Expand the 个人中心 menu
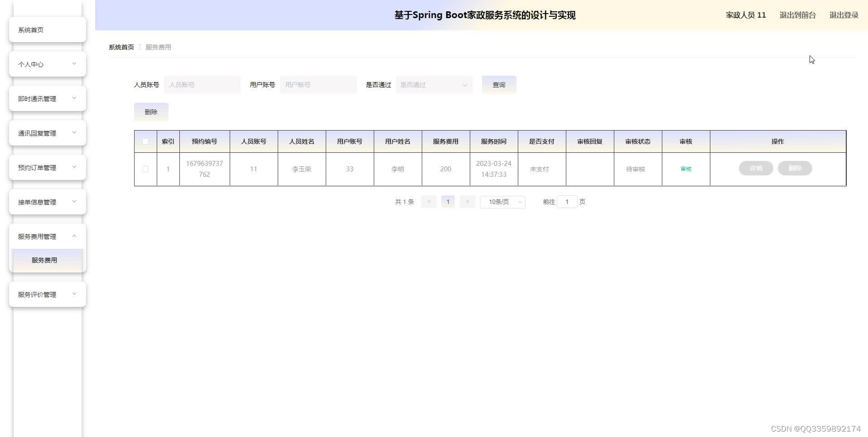This screenshot has height=437, width=868. click(48, 64)
